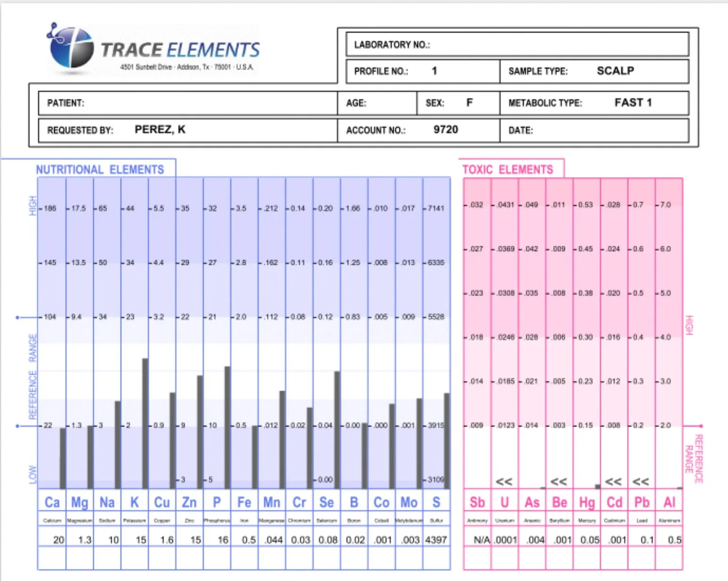
Task: Click the Trace Elements company name text
Action: click(180, 50)
